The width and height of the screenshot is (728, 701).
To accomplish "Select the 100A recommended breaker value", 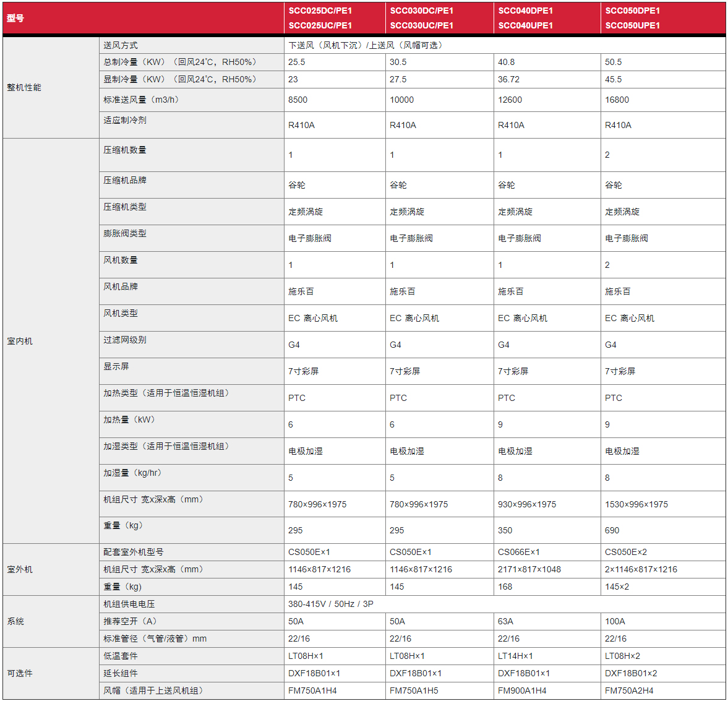I will pyautogui.click(x=615, y=621).
